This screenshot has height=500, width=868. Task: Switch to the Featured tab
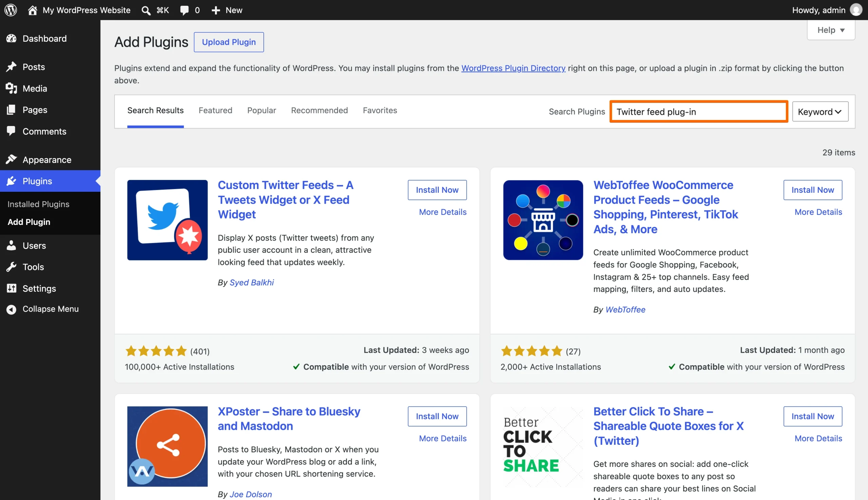coord(215,110)
